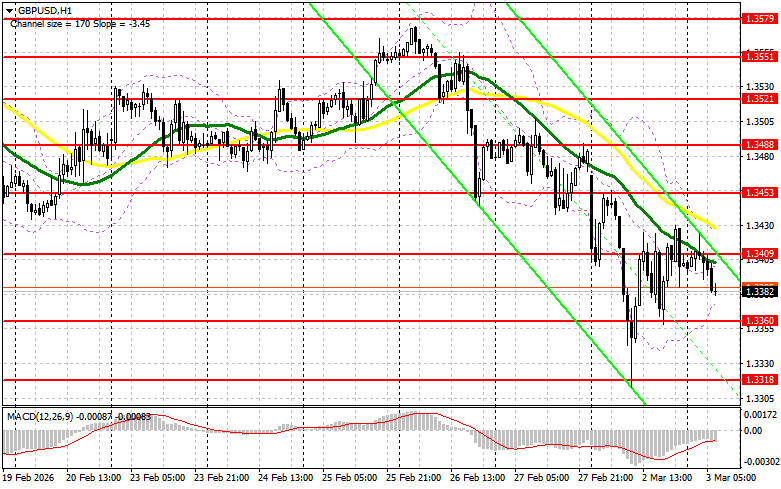
Task: Click the 1.3521 red price level label
Action: pos(759,99)
